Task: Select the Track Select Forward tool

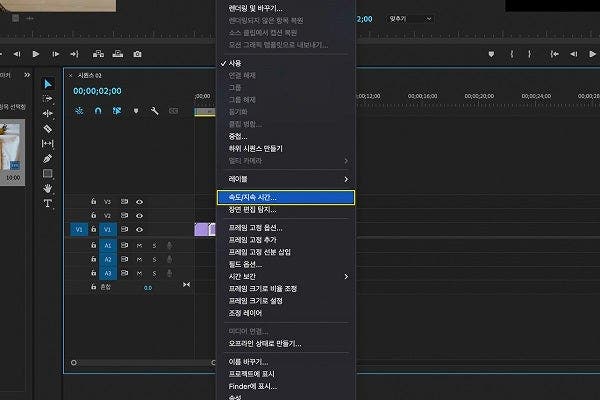Action: click(x=48, y=99)
